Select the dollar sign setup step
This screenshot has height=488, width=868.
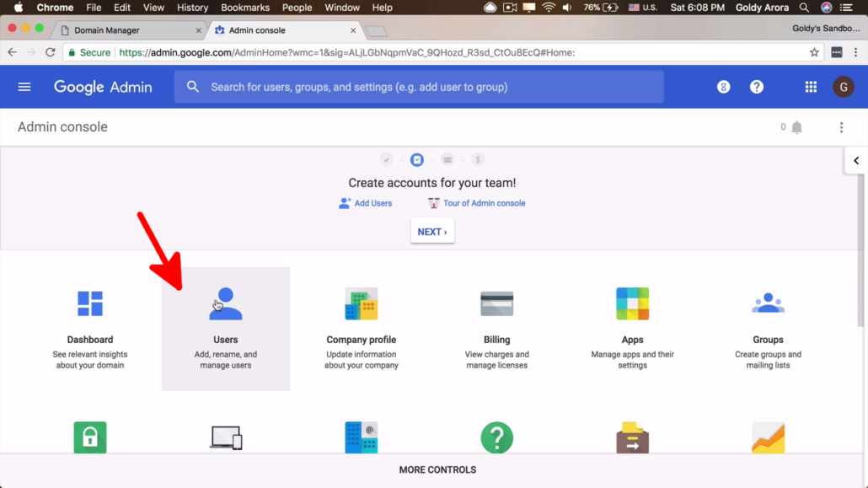[477, 159]
